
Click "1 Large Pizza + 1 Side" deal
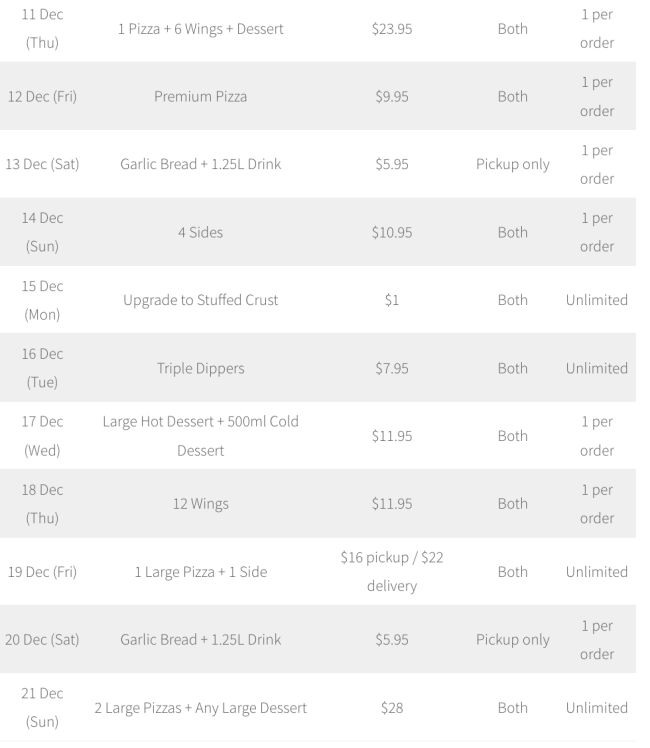pos(200,572)
